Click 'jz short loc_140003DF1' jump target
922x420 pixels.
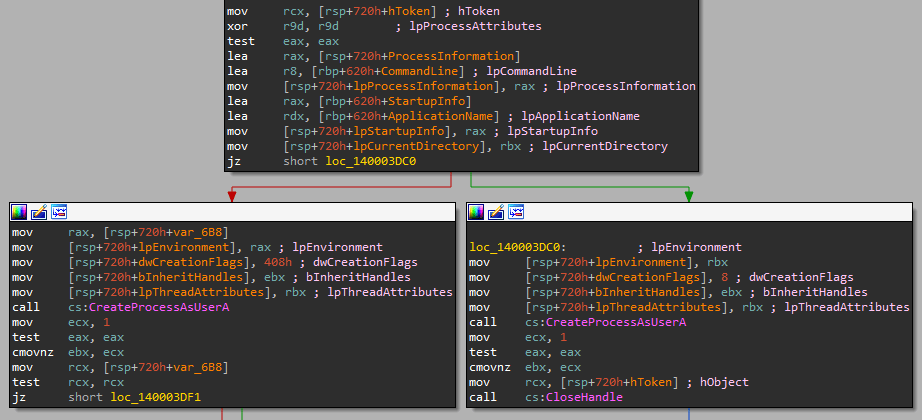point(155,398)
